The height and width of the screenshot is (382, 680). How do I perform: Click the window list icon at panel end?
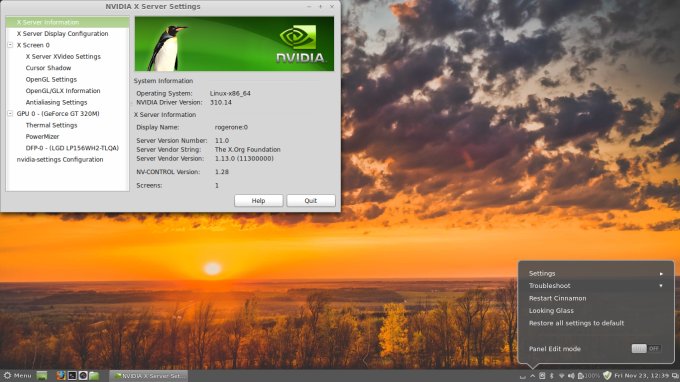click(675, 375)
